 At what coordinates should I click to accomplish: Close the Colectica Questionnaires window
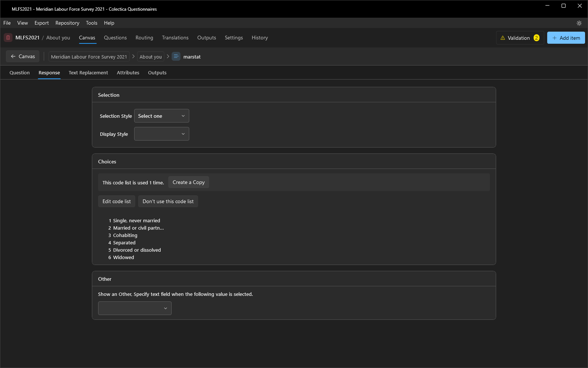click(580, 6)
